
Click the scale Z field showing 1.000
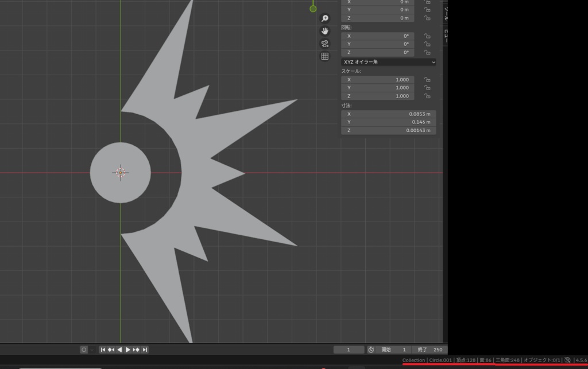click(x=378, y=96)
